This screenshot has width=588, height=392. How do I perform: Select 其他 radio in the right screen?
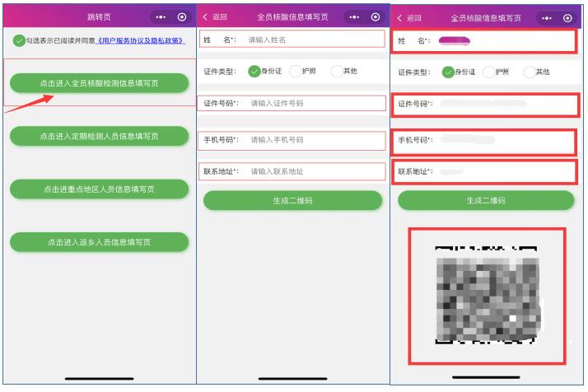pos(530,72)
